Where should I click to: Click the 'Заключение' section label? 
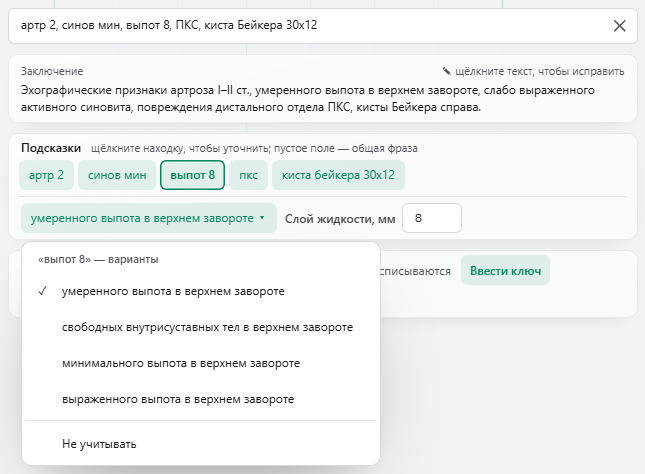[52, 72]
